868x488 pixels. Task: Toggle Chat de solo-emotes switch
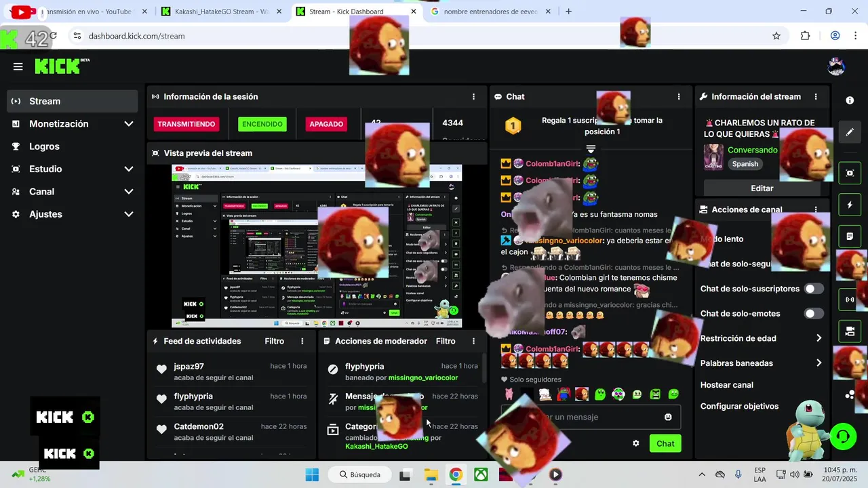pos(814,314)
